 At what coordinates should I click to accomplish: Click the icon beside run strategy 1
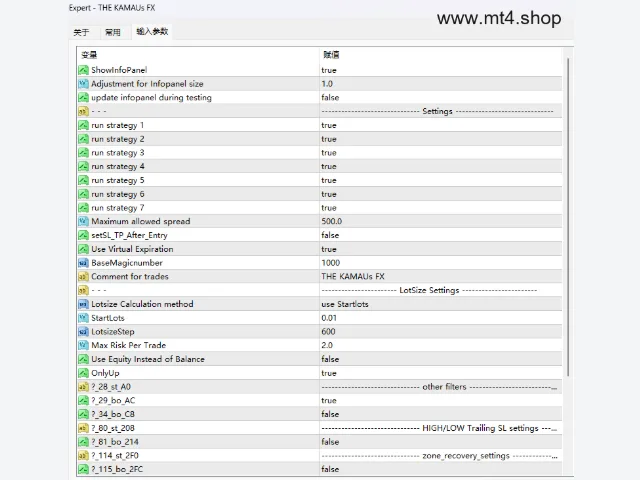pos(83,125)
